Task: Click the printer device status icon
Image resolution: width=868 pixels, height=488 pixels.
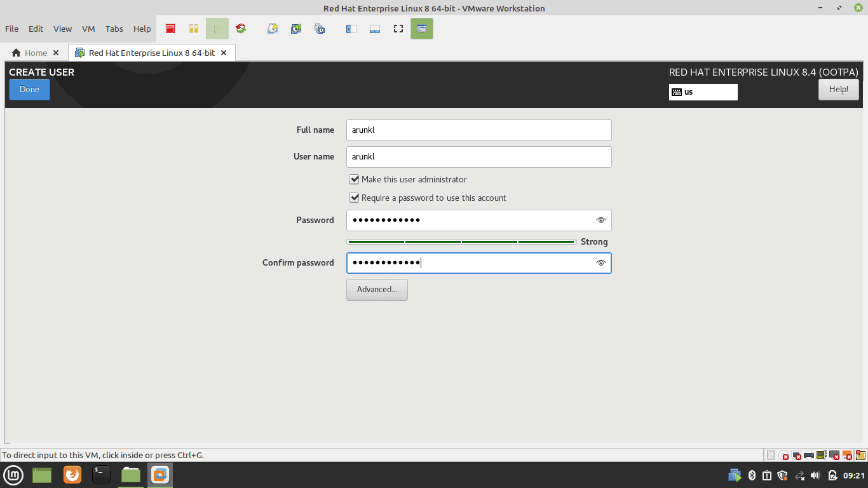Action: coord(809,455)
